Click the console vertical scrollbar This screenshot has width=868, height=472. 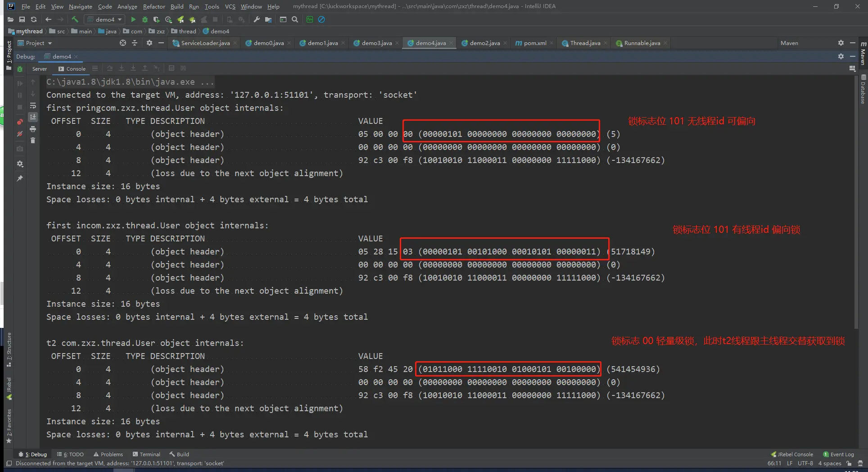pos(856,203)
